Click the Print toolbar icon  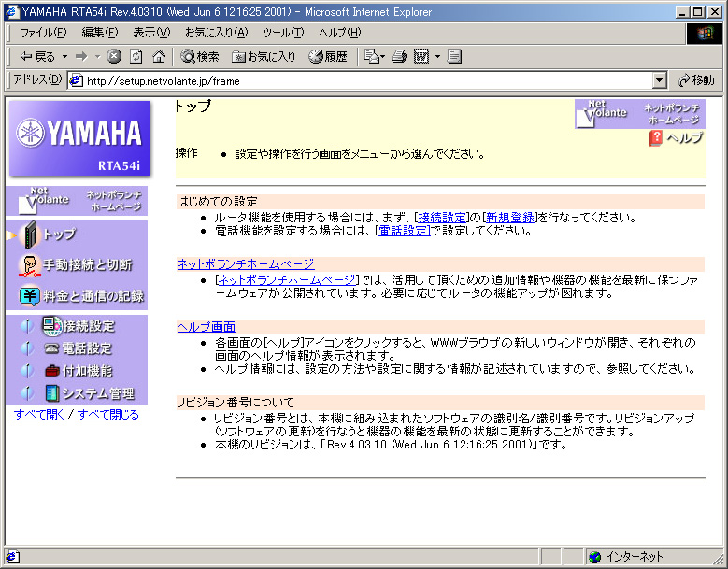(x=399, y=56)
